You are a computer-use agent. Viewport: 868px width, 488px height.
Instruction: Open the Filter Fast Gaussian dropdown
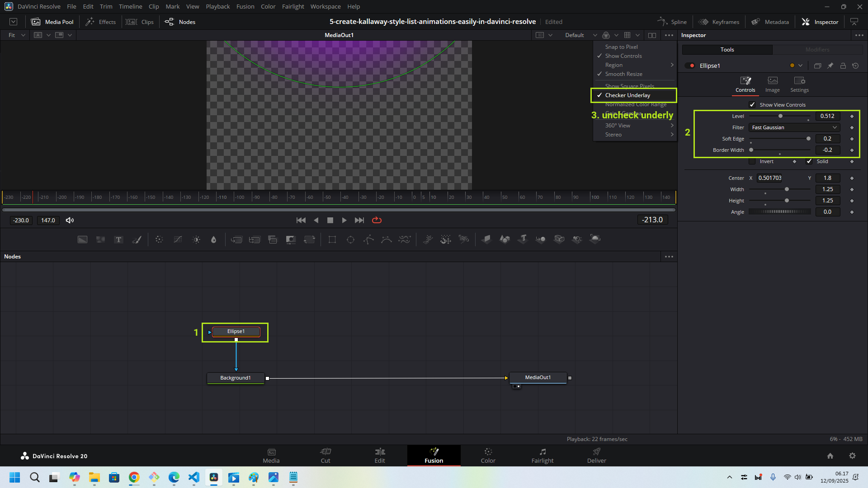[x=794, y=127]
